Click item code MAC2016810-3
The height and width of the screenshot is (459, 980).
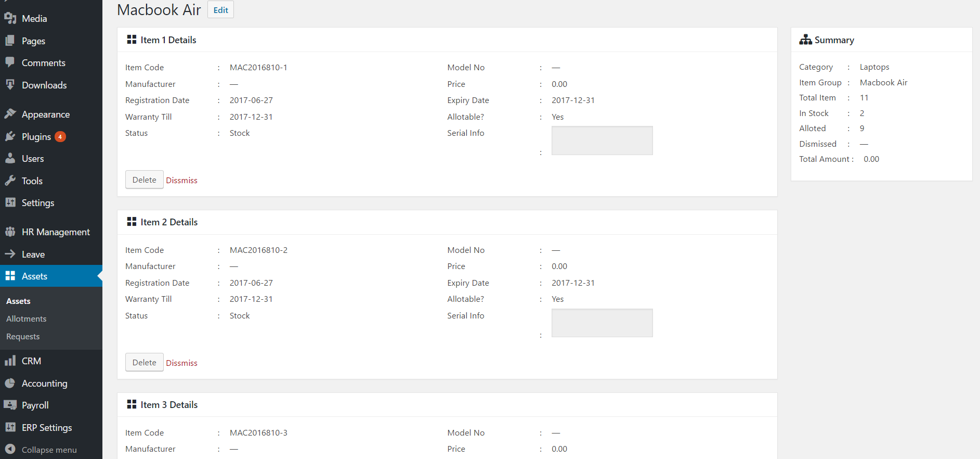[x=258, y=432]
